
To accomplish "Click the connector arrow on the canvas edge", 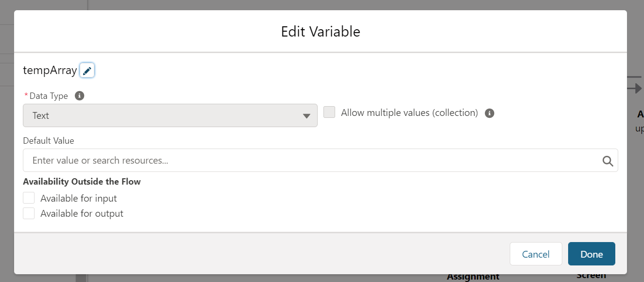I will (635, 88).
